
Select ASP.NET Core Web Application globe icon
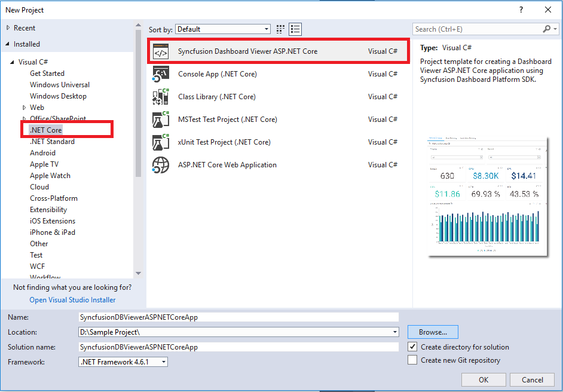pos(161,165)
